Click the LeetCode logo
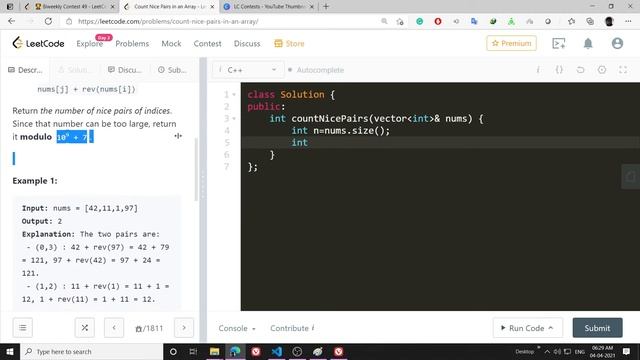The height and width of the screenshot is (360, 640). 38,43
